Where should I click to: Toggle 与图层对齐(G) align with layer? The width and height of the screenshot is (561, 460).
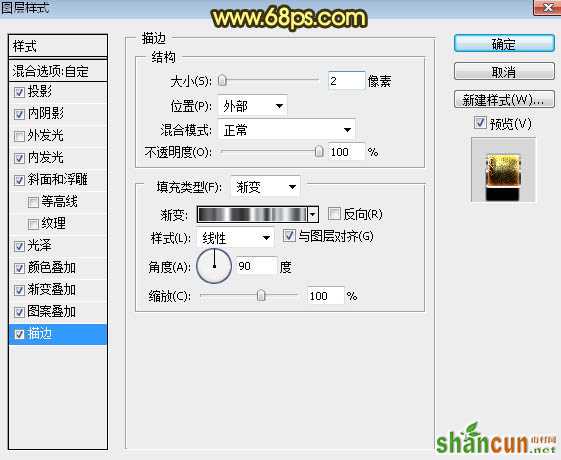pyautogui.click(x=289, y=236)
